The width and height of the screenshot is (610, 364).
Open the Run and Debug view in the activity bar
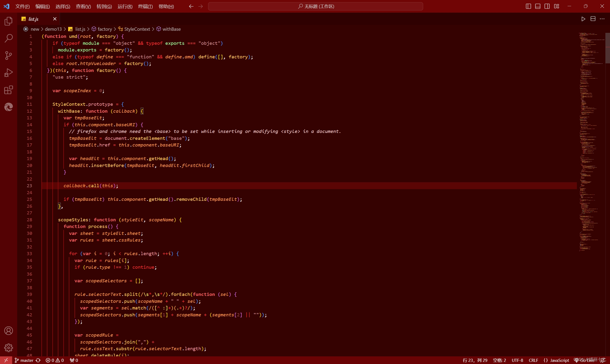pyautogui.click(x=9, y=73)
